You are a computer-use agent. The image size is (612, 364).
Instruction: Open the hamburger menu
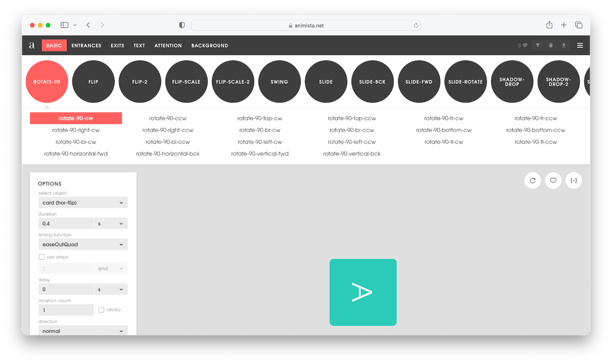580,45
